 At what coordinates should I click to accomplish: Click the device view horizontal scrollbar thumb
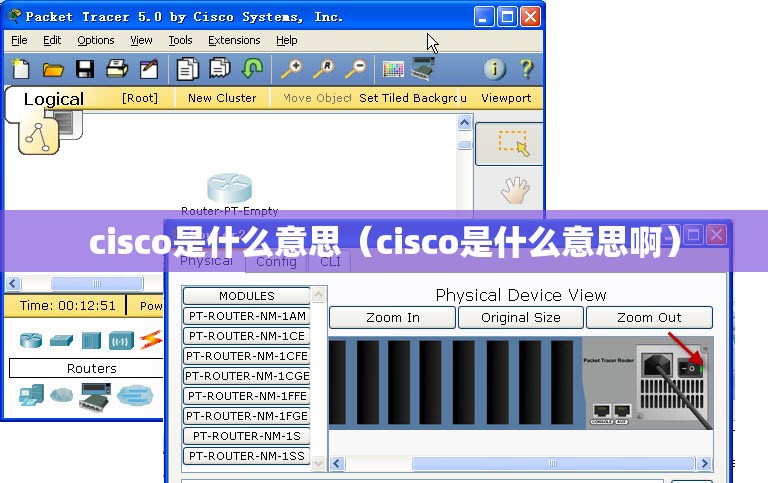[x=553, y=463]
